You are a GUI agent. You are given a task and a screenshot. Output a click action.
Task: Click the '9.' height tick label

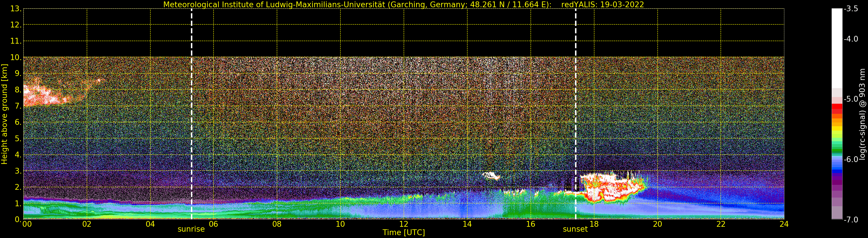18,74
